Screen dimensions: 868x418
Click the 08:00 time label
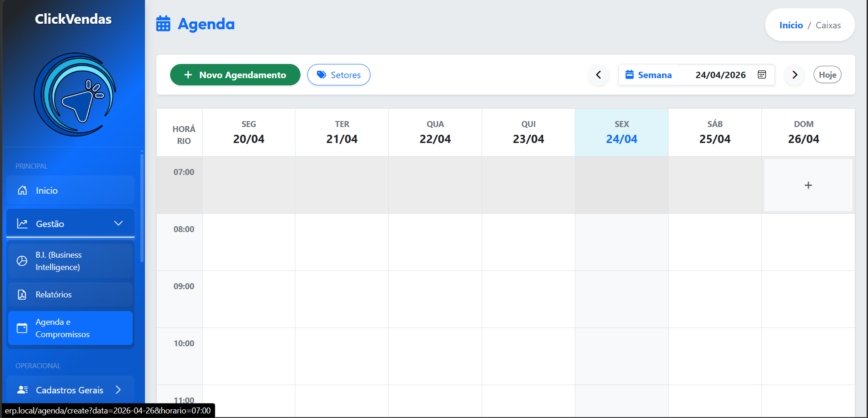click(x=184, y=229)
